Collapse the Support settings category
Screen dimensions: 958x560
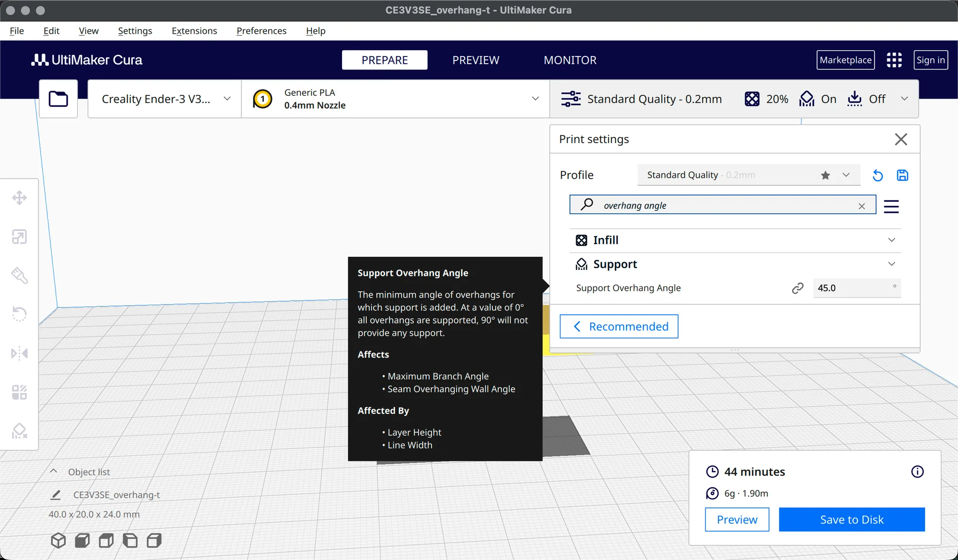pyautogui.click(x=735, y=264)
